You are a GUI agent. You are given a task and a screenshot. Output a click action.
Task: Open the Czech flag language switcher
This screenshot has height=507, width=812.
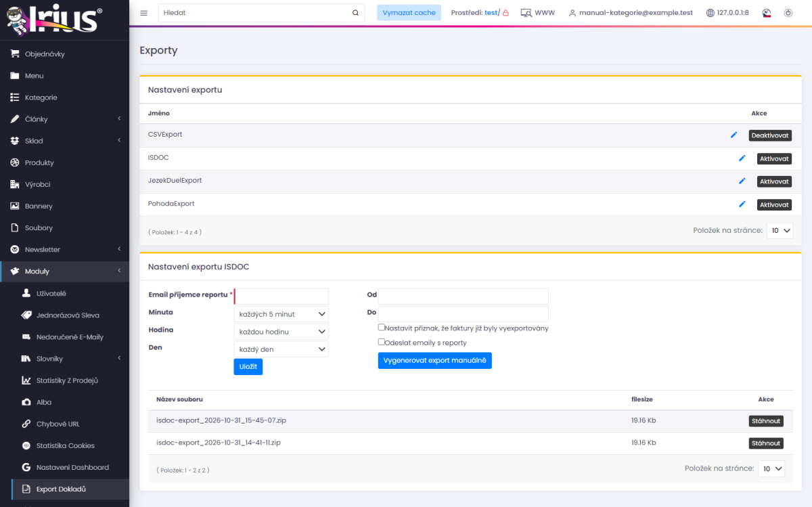767,13
